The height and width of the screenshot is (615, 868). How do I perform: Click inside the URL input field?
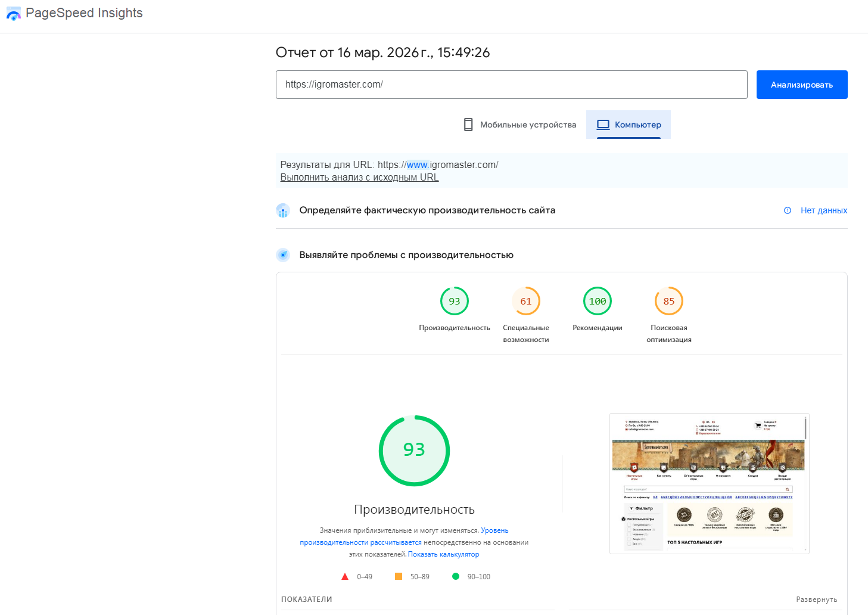point(511,85)
